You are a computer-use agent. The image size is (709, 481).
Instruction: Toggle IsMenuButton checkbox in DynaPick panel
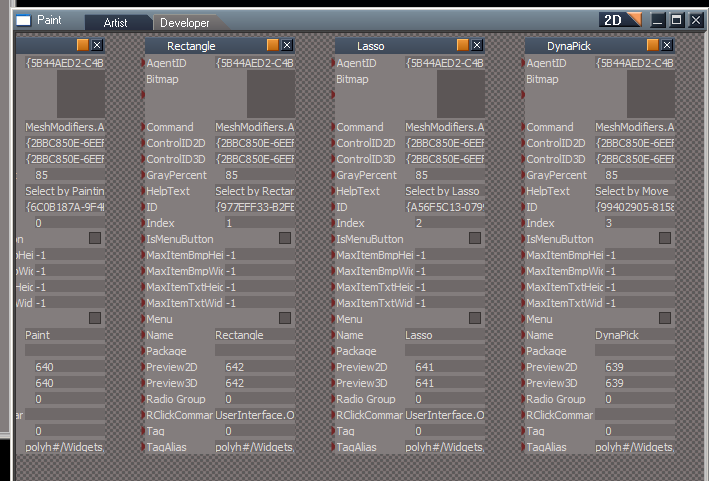pos(665,238)
